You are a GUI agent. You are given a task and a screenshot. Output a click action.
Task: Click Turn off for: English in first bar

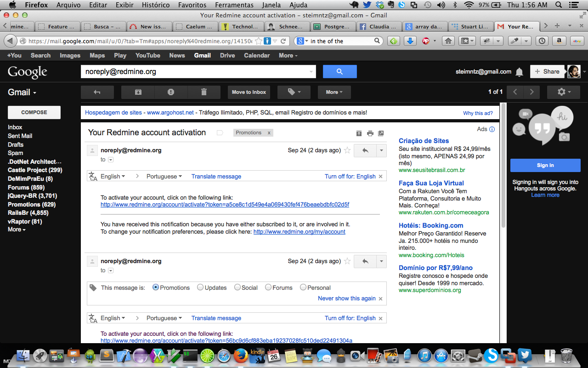click(350, 176)
